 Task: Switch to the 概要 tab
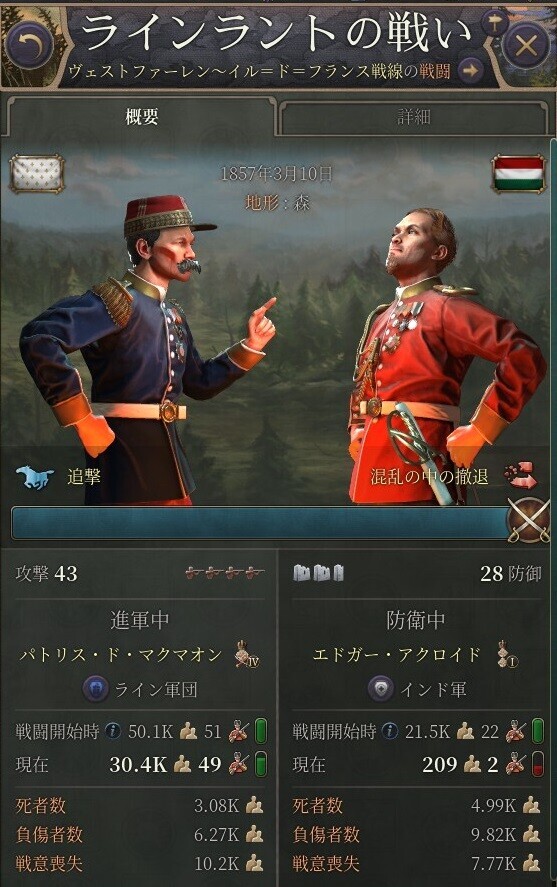[141, 117]
